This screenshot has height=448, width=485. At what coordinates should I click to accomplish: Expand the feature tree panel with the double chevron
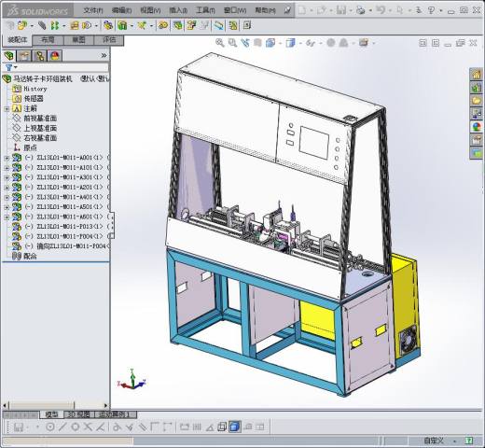coord(104,56)
